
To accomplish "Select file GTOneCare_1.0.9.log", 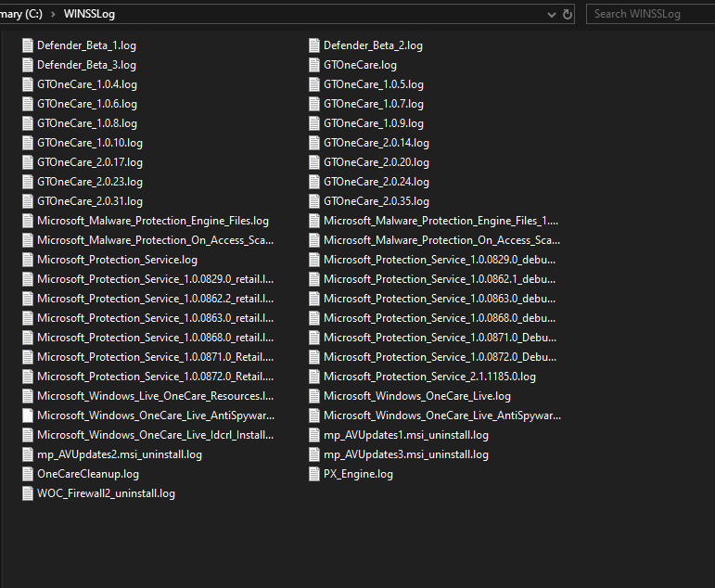I will click(366, 123).
